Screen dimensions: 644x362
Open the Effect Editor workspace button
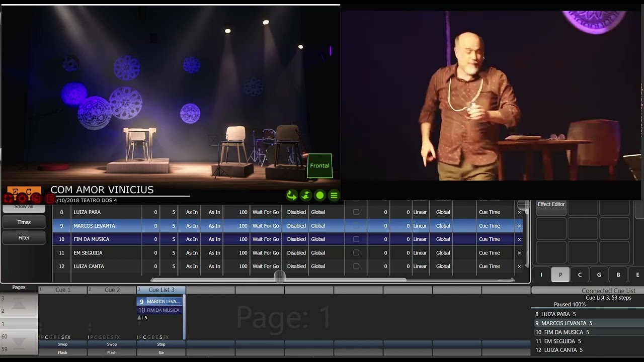pos(551,208)
